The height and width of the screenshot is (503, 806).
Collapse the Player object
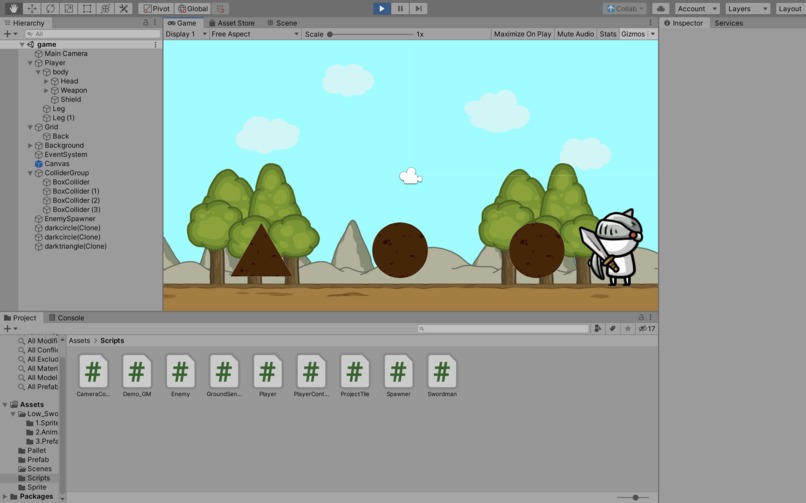tap(30, 63)
